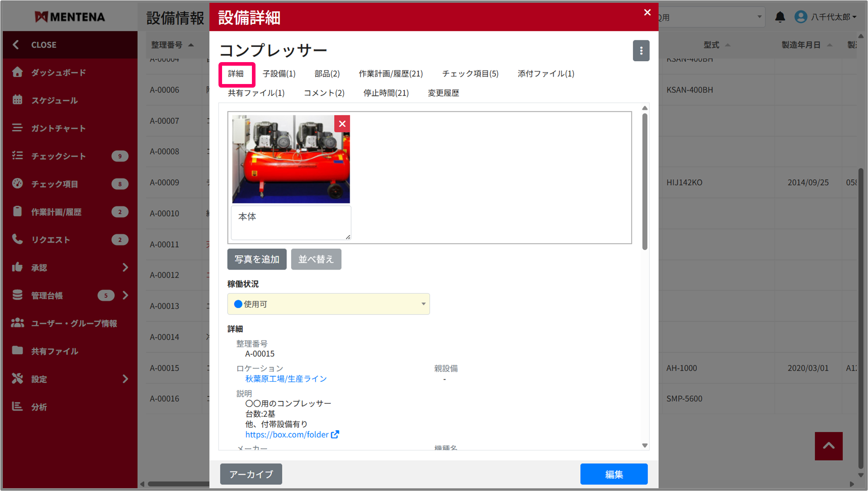This screenshot has width=868, height=491.
Task: Click the 本体 photo caption field
Action: [291, 222]
